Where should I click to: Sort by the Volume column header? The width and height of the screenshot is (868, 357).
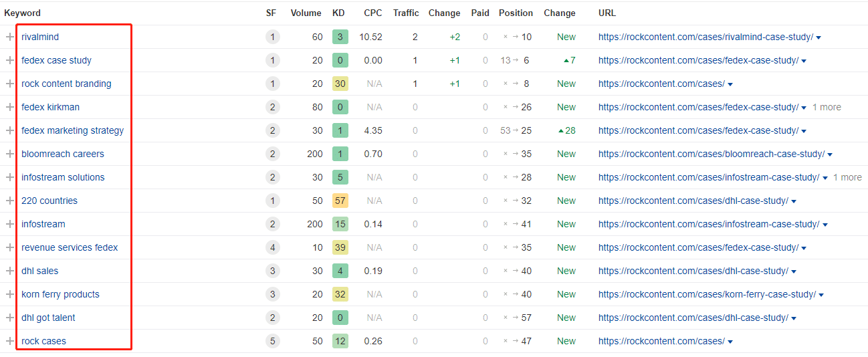(x=306, y=13)
